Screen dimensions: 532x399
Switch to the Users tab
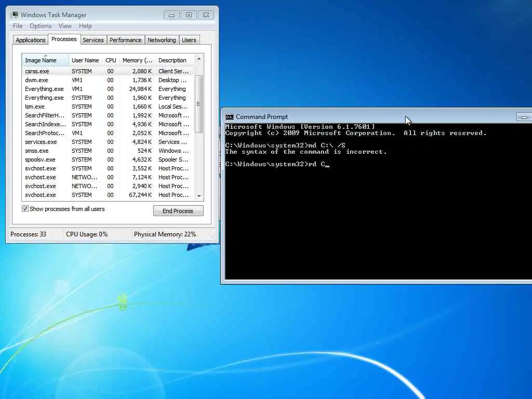point(189,40)
